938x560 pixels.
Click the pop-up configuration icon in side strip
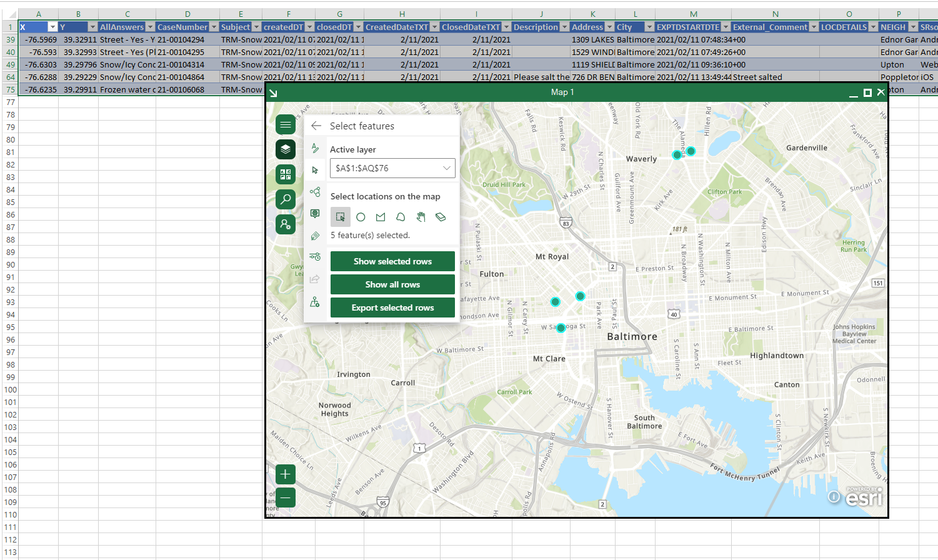click(316, 213)
